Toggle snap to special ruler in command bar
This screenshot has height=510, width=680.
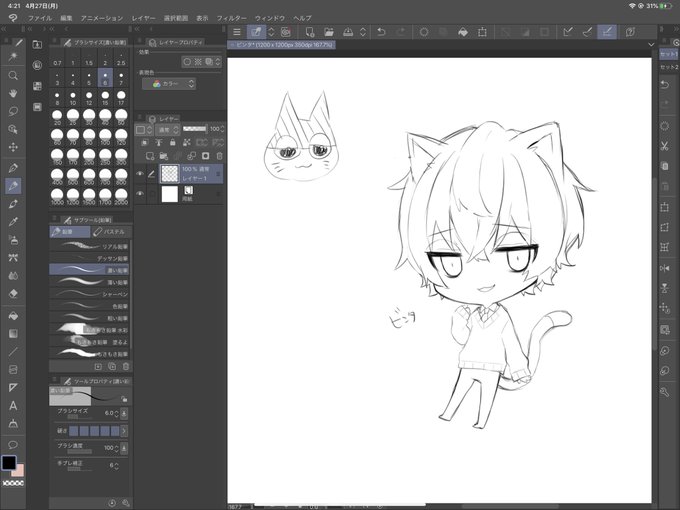[587, 32]
